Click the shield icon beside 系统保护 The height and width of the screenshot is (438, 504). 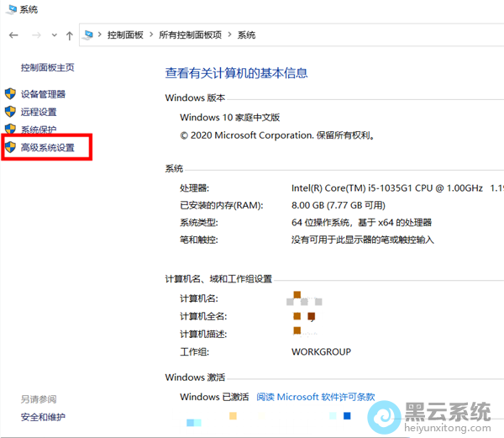(x=10, y=129)
